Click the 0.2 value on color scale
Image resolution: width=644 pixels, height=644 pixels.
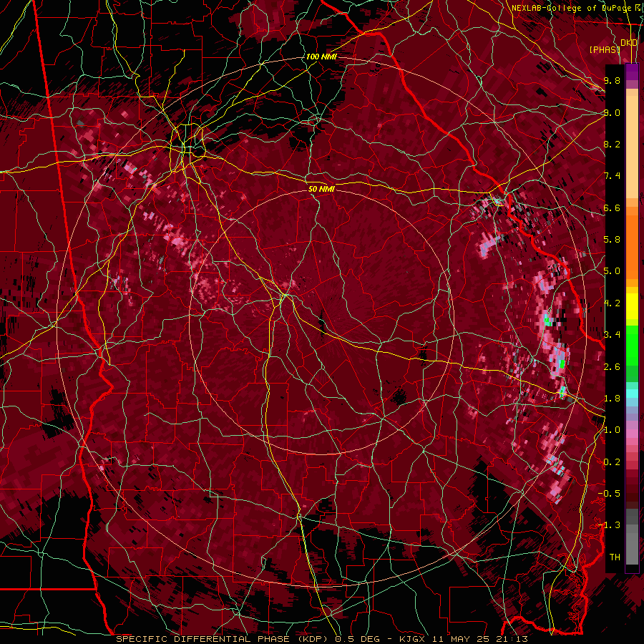coord(612,462)
